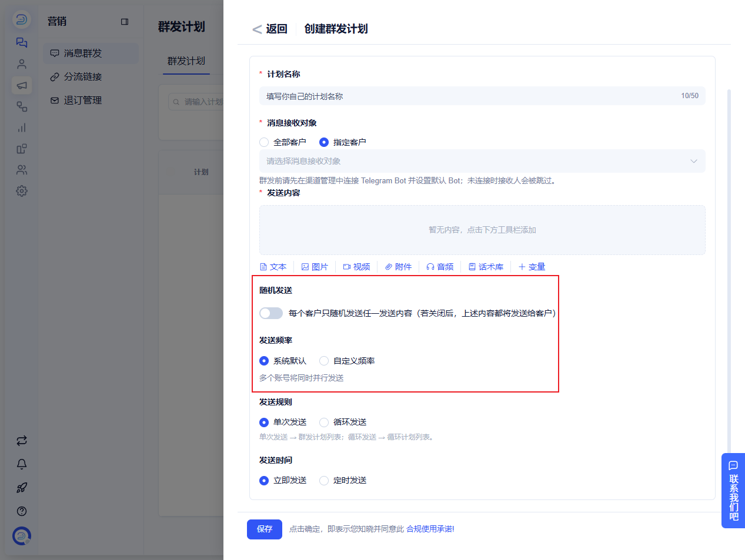Open 消息群发 in the 营销 menu

pos(91,53)
